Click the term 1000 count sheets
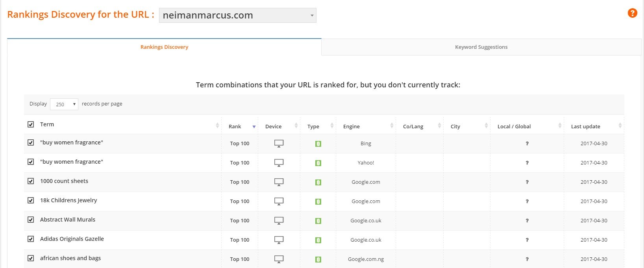Screen dimensions: 644x268 pyautogui.click(x=64, y=181)
